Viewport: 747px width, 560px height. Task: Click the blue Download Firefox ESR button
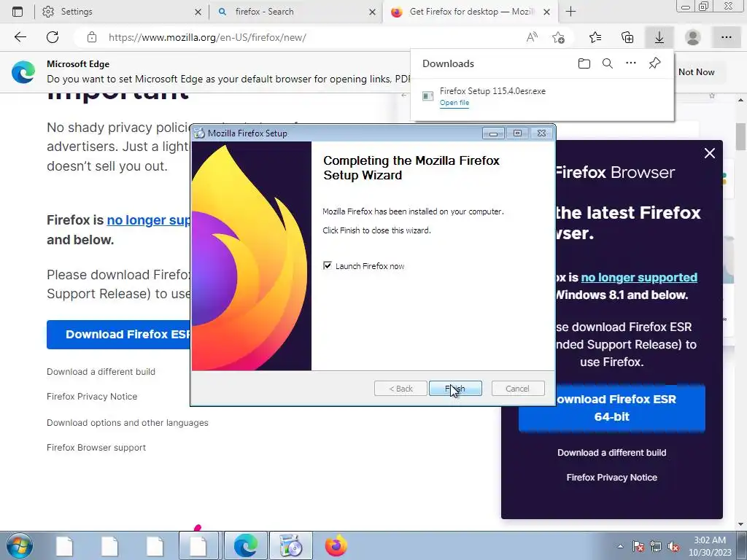pos(119,334)
